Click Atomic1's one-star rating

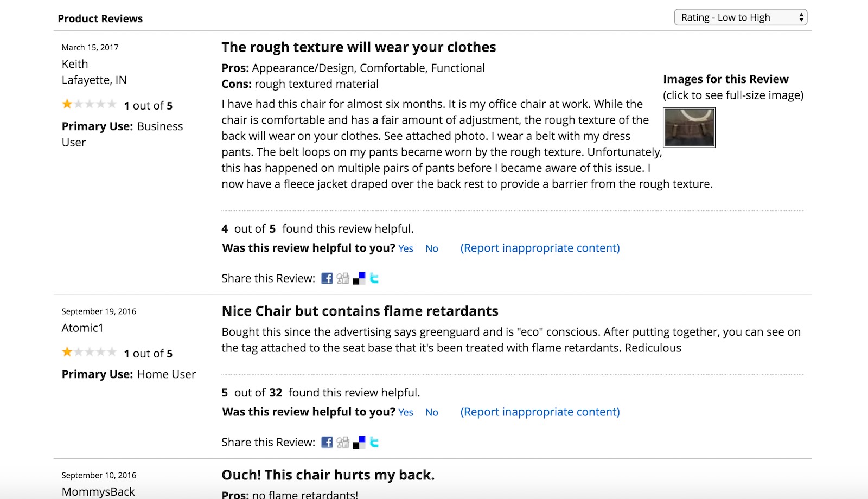click(89, 352)
